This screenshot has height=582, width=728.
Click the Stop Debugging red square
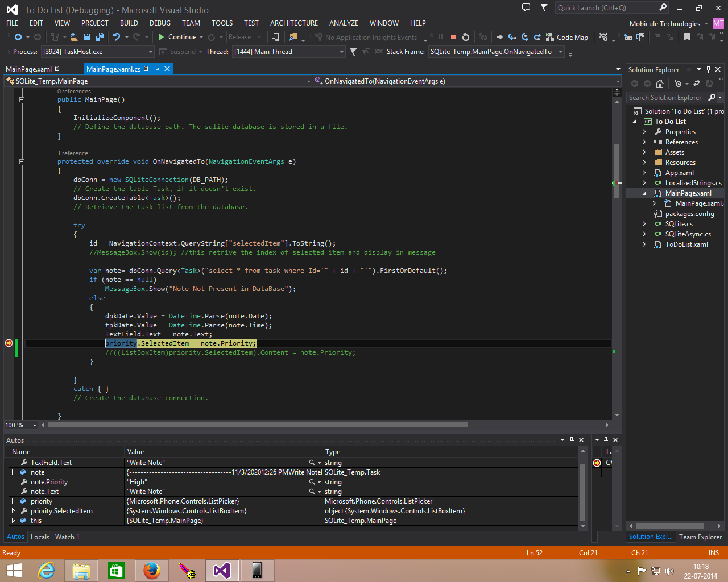[x=453, y=37]
